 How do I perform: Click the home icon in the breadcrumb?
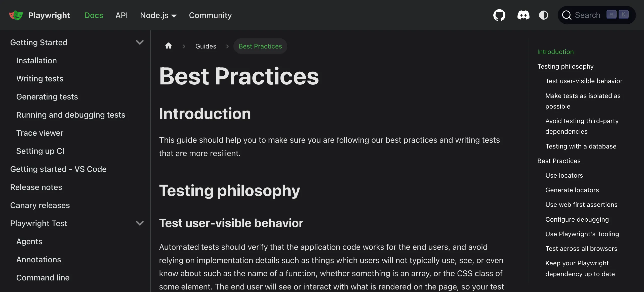pyautogui.click(x=168, y=46)
